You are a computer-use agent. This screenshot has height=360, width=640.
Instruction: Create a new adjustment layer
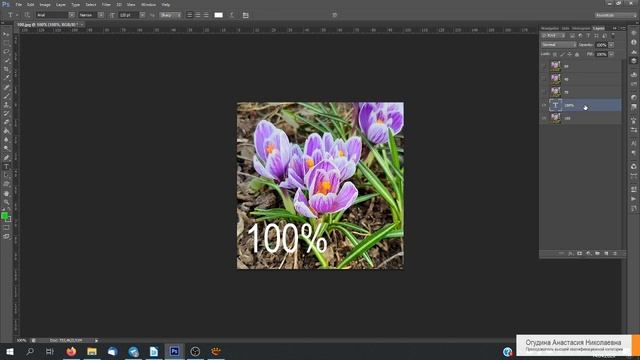[588, 253]
